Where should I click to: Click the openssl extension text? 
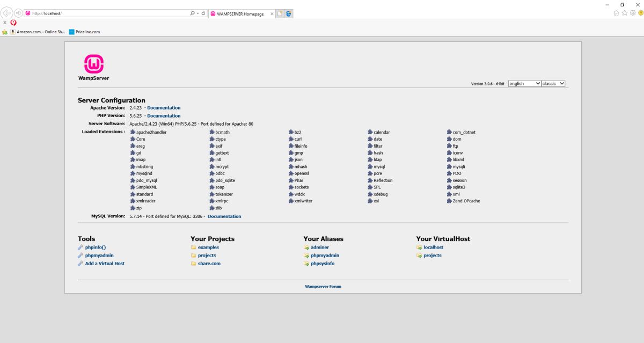coord(302,173)
